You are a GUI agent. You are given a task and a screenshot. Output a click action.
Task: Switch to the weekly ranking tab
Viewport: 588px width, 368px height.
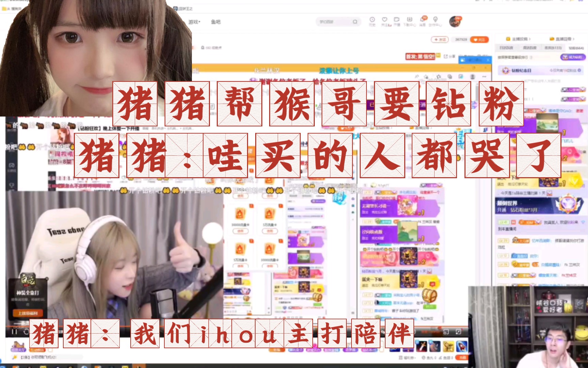(529, 48)
